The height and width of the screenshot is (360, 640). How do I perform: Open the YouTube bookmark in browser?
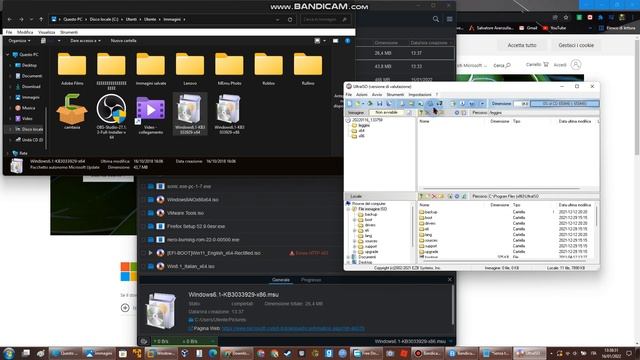click(554, 28)
